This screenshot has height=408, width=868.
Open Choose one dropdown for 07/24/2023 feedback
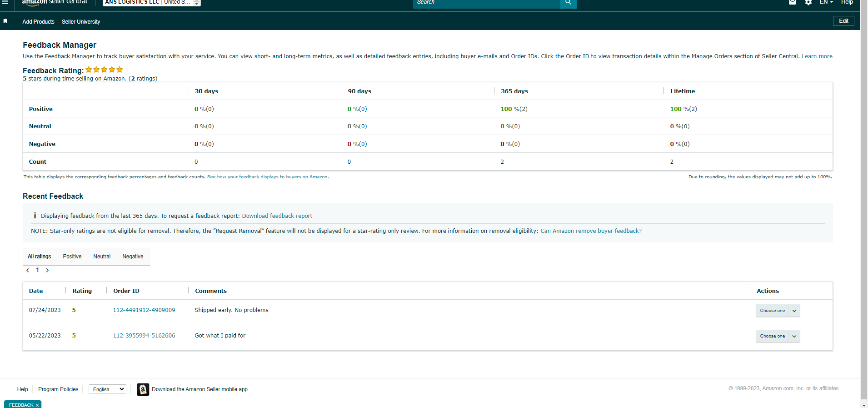pyautogui.click(x=778, y=311)
